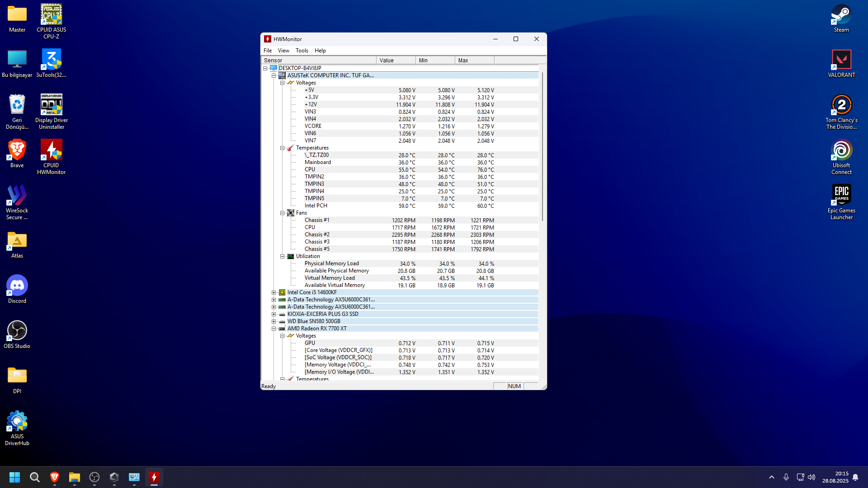868x488 pixels.
Task: Launch CPUID ASUS CPU-Z shortcut
Action: point(52,22)
